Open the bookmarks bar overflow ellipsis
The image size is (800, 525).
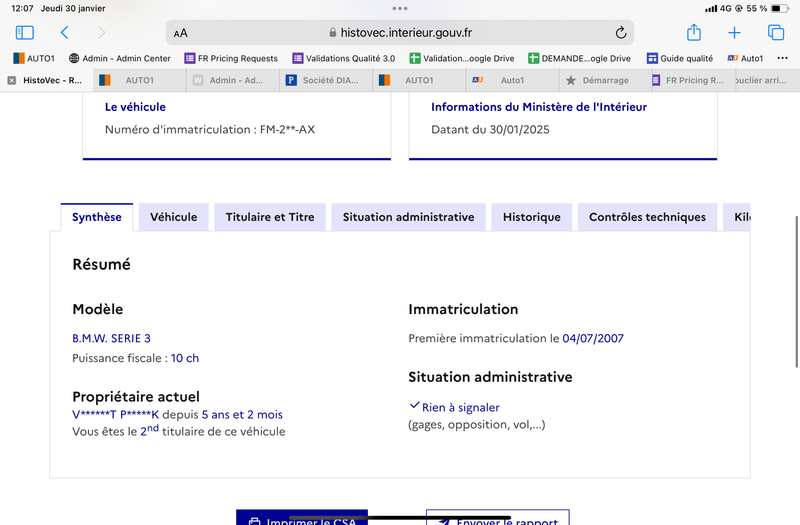(782, 58)
